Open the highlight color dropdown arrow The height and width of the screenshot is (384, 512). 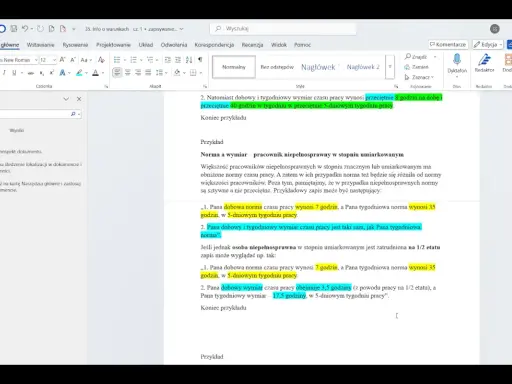click(87, 73)
